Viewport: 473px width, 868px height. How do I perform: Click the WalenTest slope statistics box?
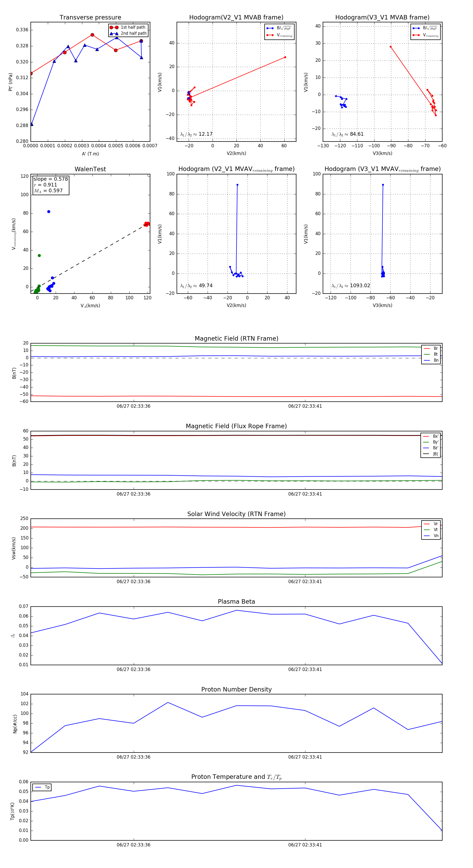click(x=50, y=185)
